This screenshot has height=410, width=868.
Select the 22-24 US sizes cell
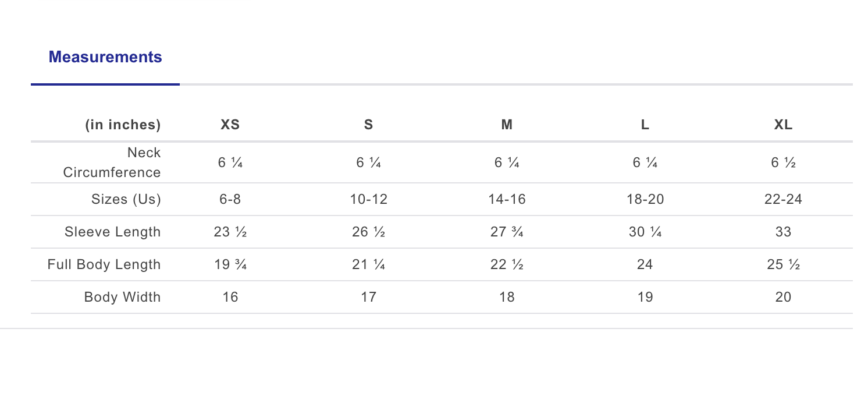[x=783, y=199]
